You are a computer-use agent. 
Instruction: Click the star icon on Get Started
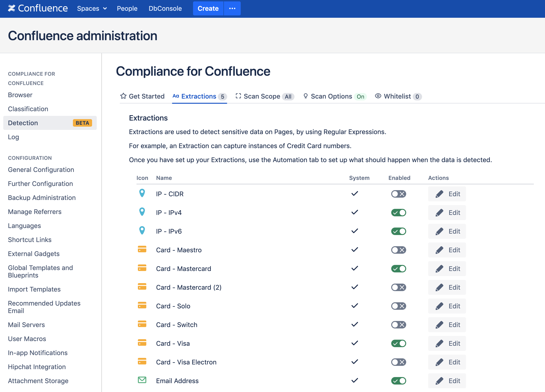pyautogui.click(x=123, y=96)
